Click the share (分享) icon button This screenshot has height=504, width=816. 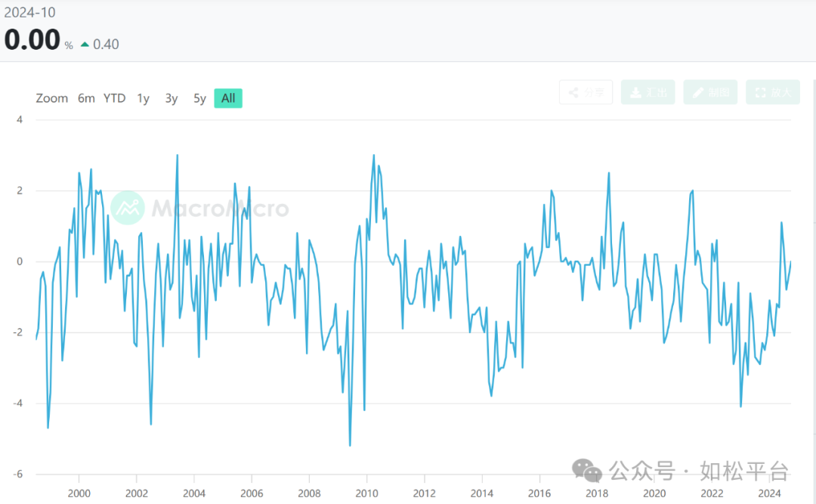[x=574, y=92]
